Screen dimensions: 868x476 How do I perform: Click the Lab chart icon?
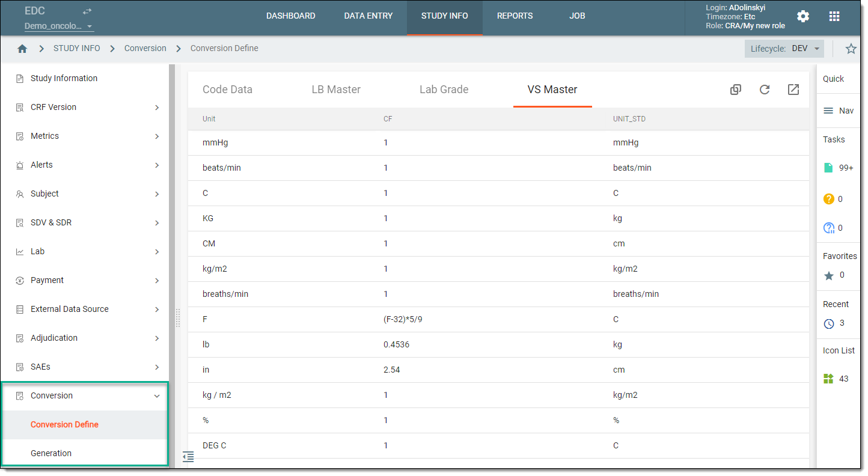[x=20, y=252]
